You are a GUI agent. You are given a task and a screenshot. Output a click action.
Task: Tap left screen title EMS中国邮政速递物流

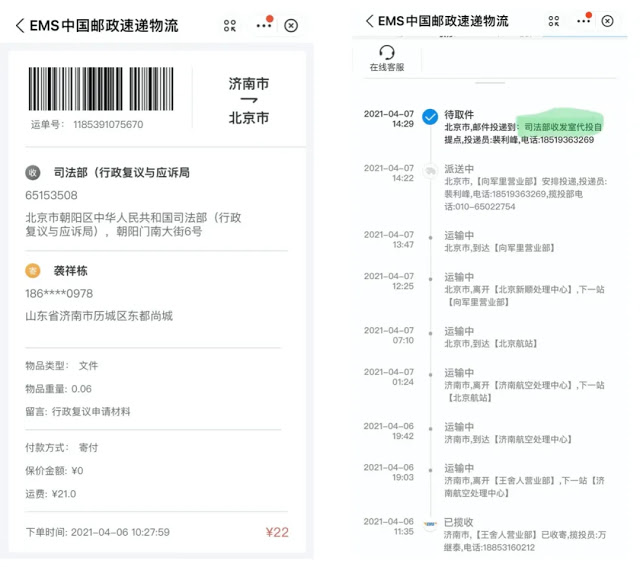click(104, 25)
